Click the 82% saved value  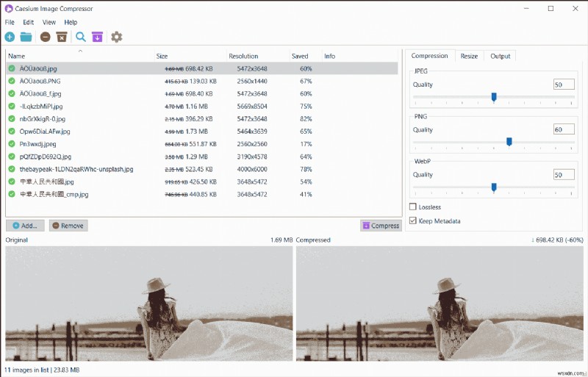tap(306, 118)
